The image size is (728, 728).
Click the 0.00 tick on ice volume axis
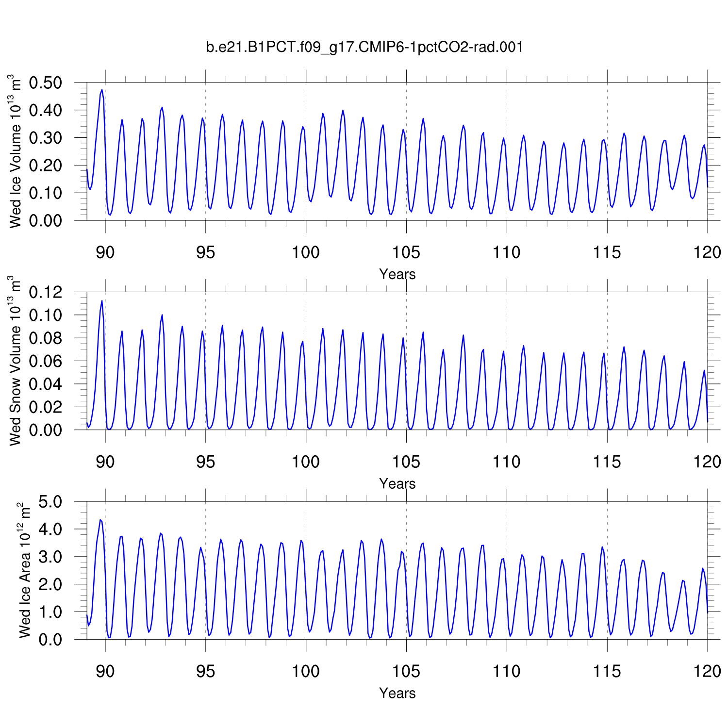tap(45, 221)
